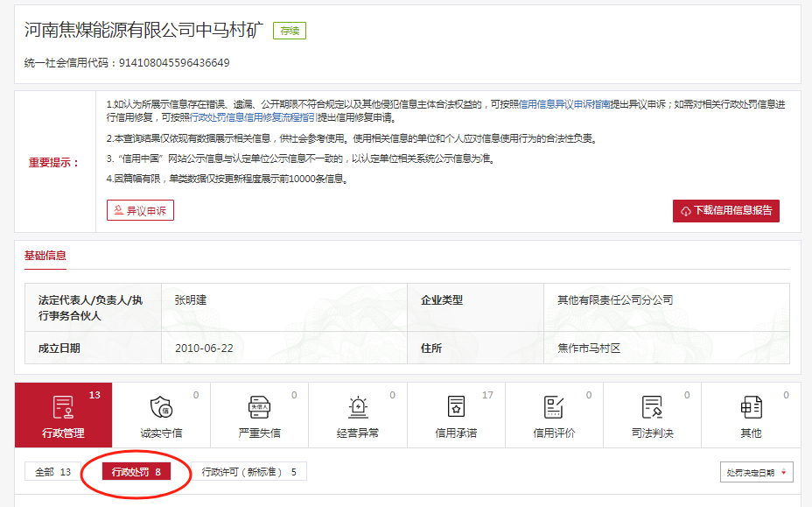The image size is (812, 507).
Task: Download the credit report via 下载信用信息报告
Action: click(x=725, y=211)
